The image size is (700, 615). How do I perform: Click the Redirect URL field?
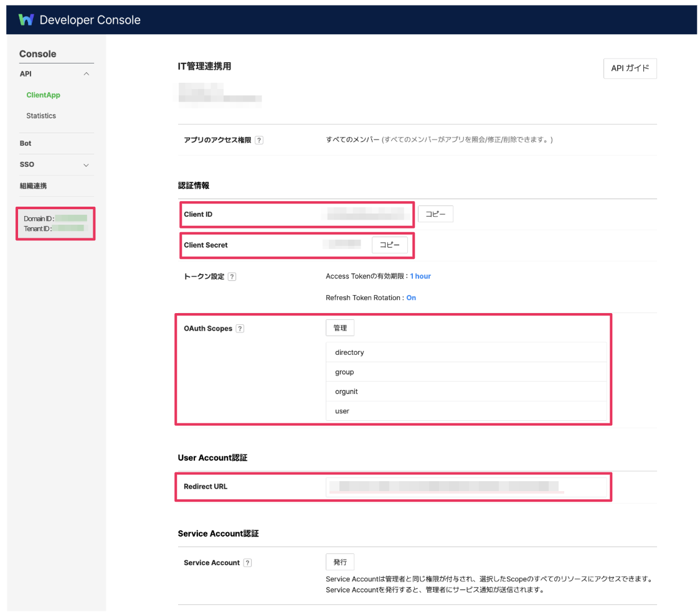point(466,487)
